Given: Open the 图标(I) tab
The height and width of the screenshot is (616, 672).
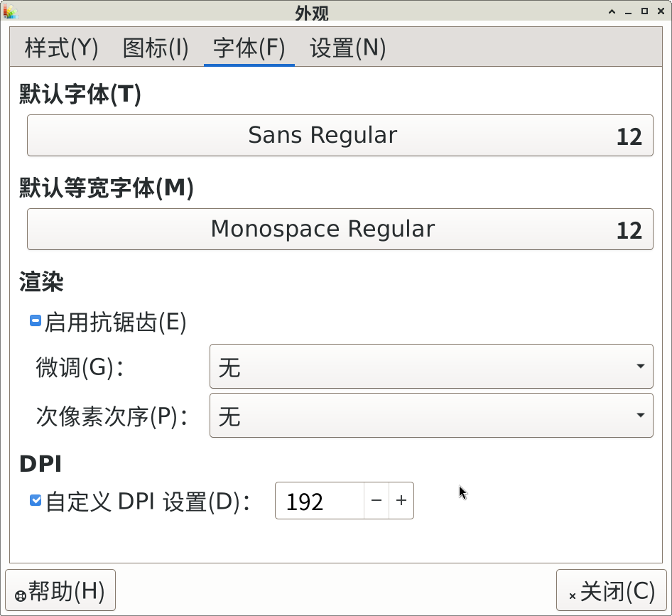Looking at the screenshot, I should click(x=156, y=48).
